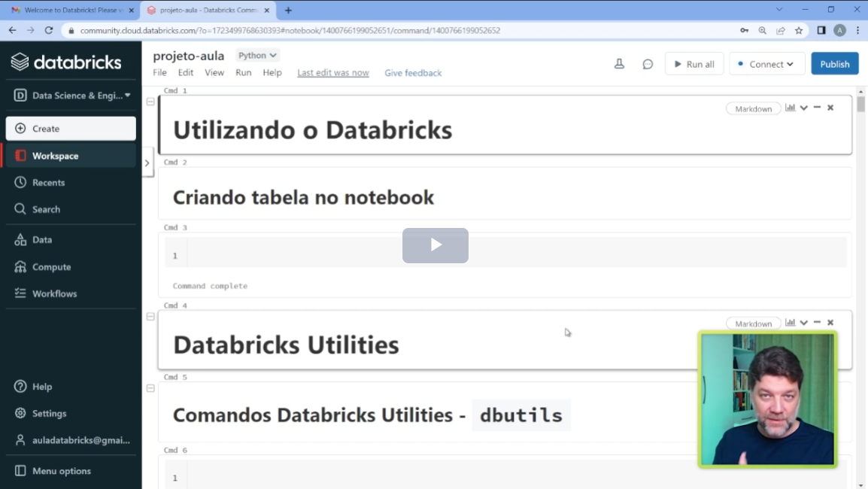868x489 pixels.
Task: Open the browser zoom icon
Action: click(762, 30)
